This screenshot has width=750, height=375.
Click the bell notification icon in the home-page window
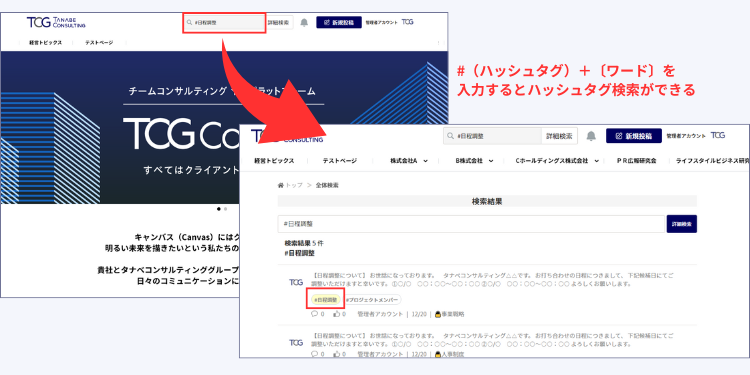304,22
